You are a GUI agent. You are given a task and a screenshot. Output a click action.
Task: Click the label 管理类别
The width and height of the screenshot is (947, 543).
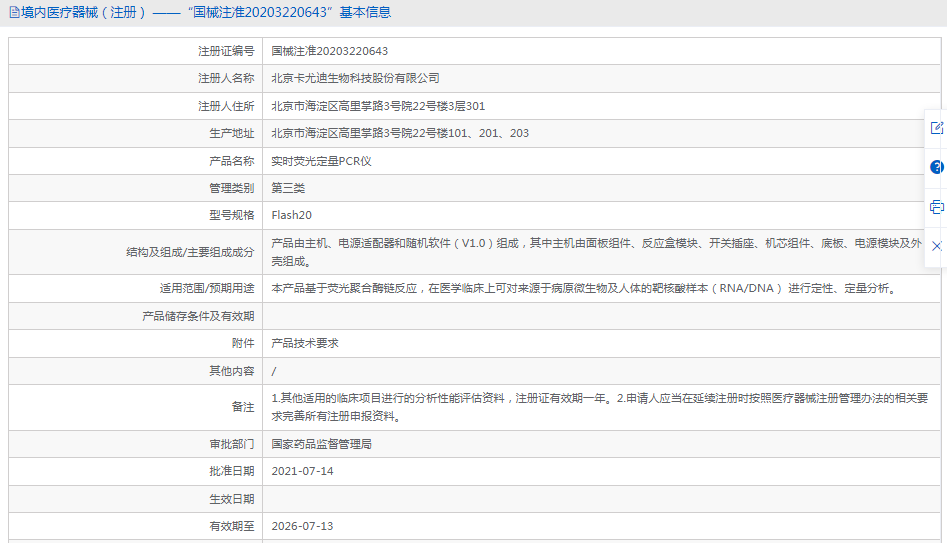pos(232,188)
